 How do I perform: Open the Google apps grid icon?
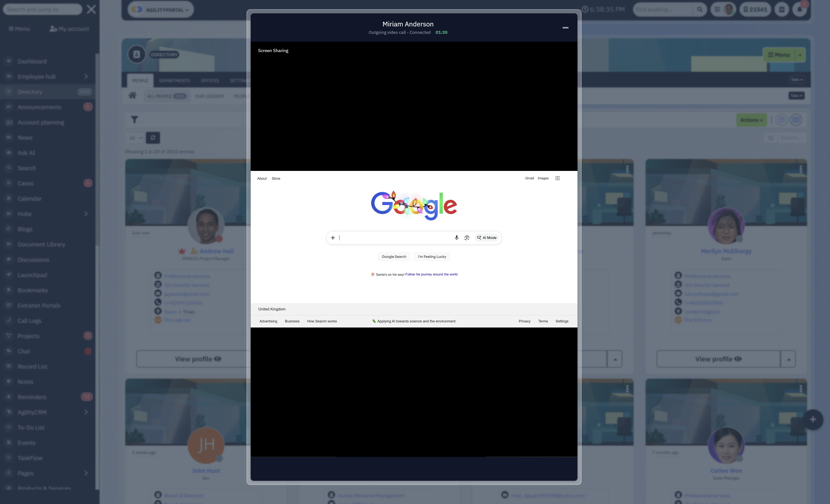point(558,178)
